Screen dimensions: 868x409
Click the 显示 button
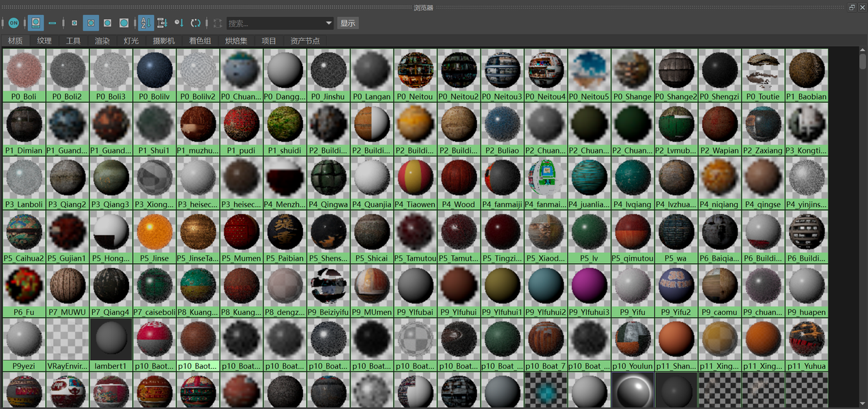pyautogui.click(x=348, y=23)
